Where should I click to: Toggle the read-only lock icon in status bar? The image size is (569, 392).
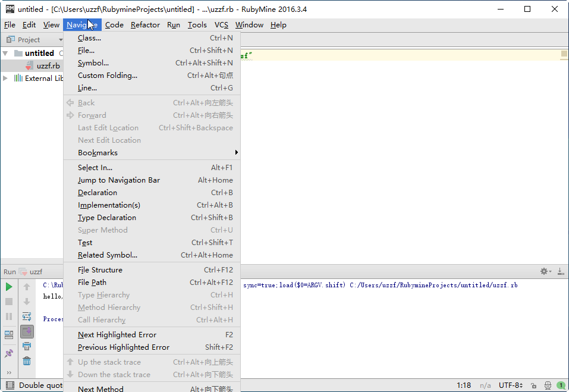[533, 385]
